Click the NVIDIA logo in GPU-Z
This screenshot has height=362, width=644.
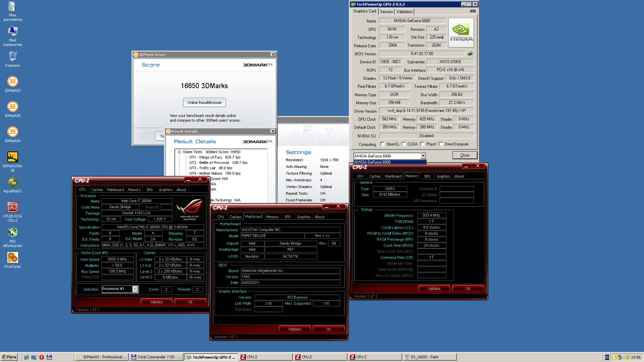461,33
